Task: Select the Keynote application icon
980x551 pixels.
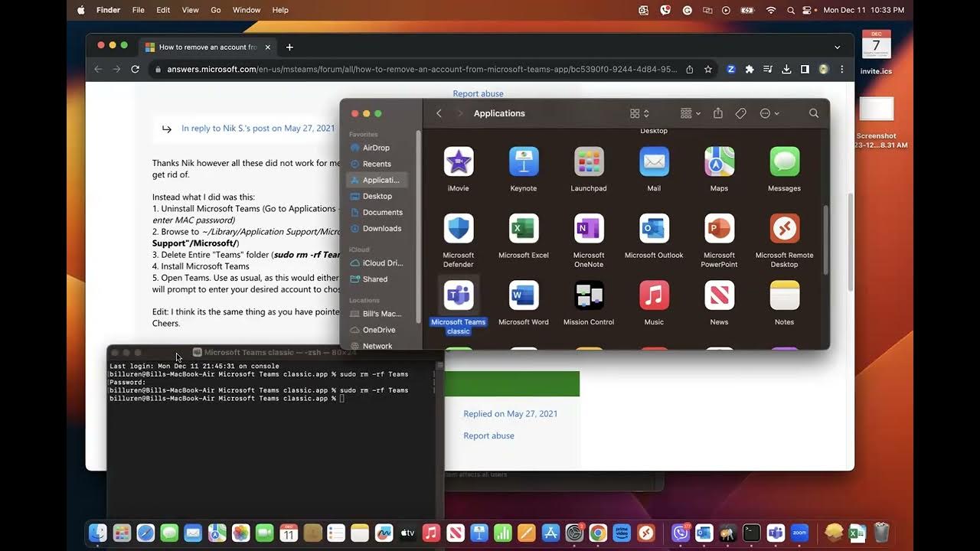Action: click(524, 162)
